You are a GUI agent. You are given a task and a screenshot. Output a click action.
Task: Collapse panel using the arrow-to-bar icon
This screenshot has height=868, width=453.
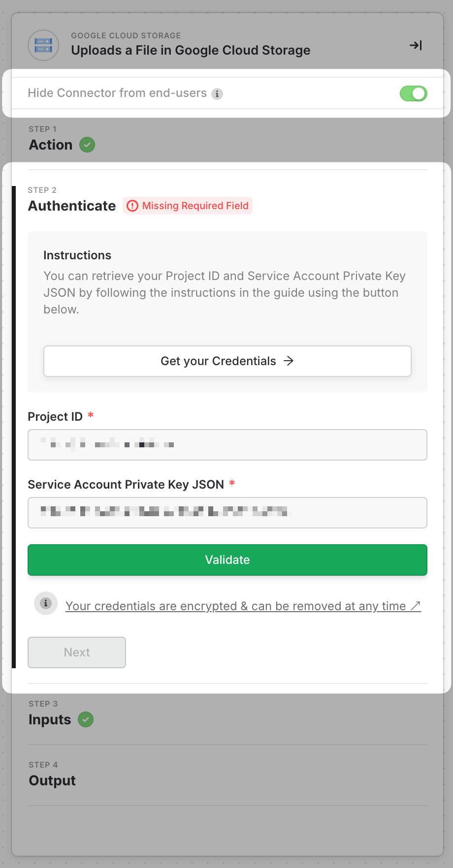pyautogui.click(x=416, y=45)
